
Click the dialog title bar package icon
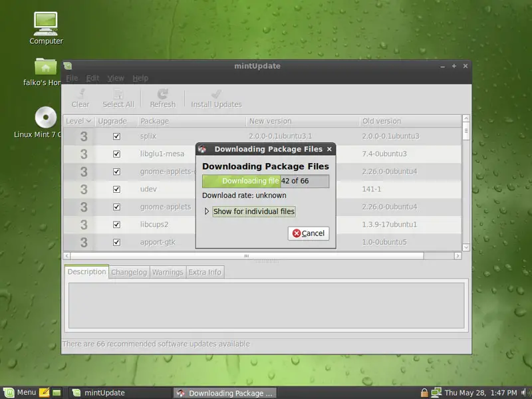[203, 149]
